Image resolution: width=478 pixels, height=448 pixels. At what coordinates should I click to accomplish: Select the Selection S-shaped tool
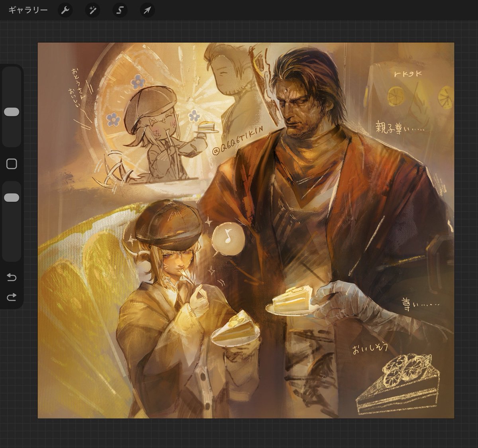coord(119,10)
